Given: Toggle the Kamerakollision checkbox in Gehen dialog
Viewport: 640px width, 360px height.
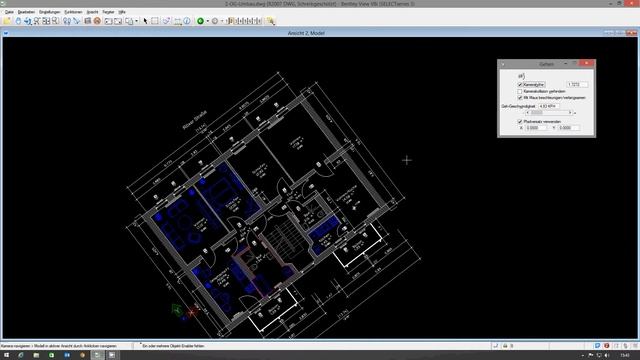Looking at the screenshot, I should 520,91.
